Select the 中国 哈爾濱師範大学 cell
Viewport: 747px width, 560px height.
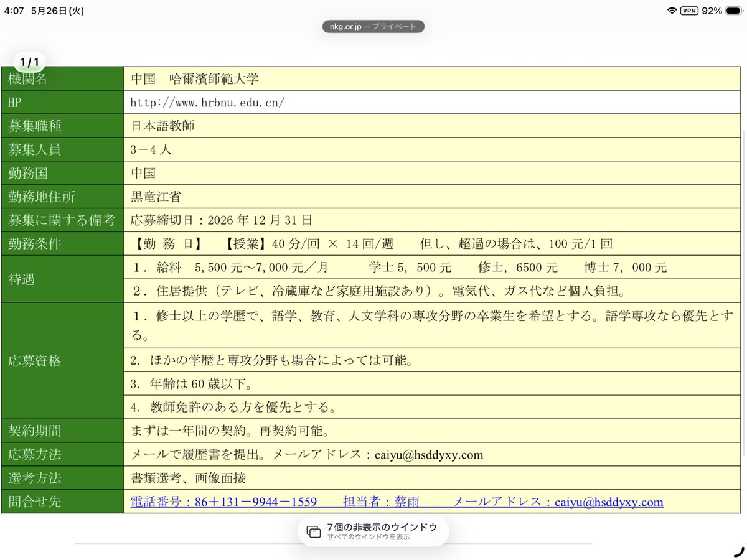click(x=433, y=79)
